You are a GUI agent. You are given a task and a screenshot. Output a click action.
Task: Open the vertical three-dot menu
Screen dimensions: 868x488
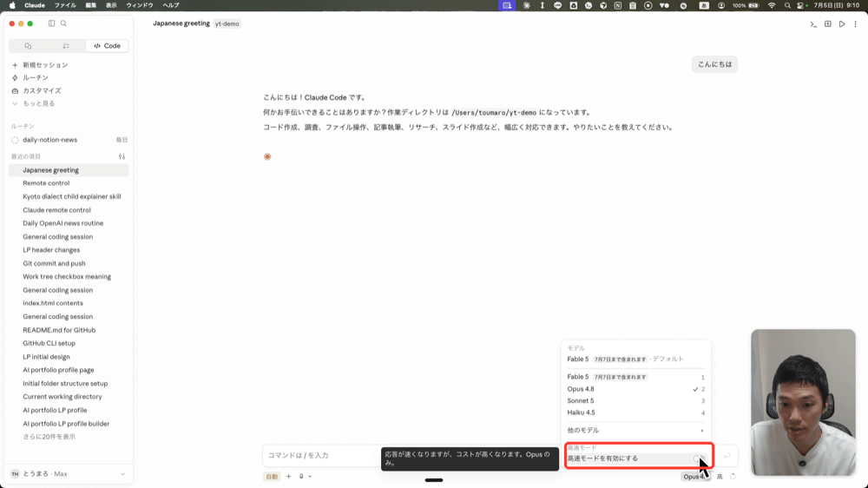click(x=855, y=23)
